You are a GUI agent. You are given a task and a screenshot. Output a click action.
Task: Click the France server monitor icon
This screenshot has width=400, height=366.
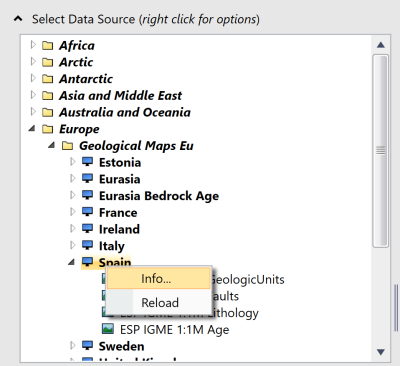click(x=87, y=212)
